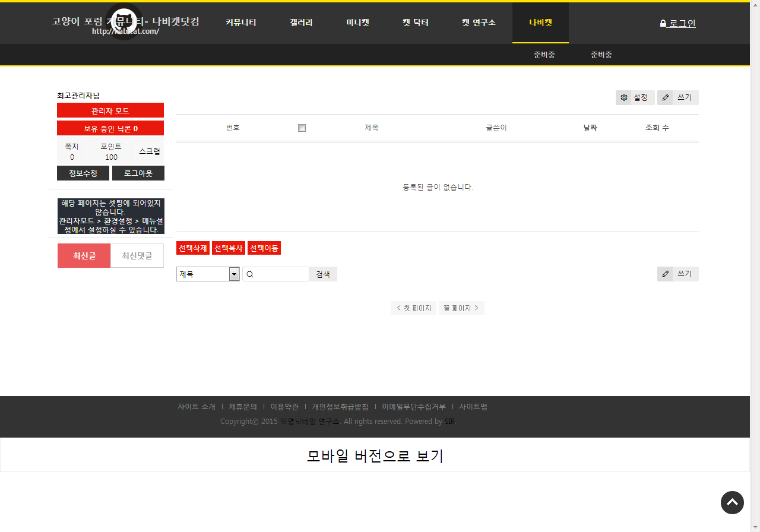Open the 쪽지 messages box

(72, 151)
